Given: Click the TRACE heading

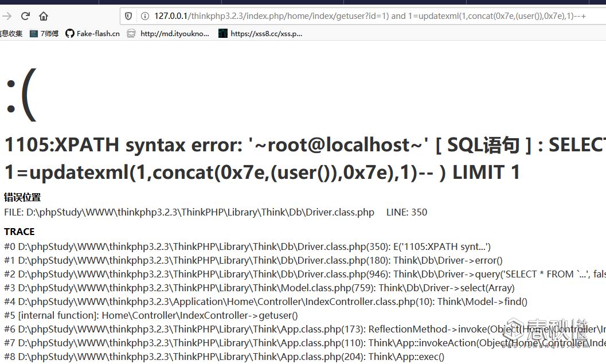Looking at the screenshot, I should point(19,232).
